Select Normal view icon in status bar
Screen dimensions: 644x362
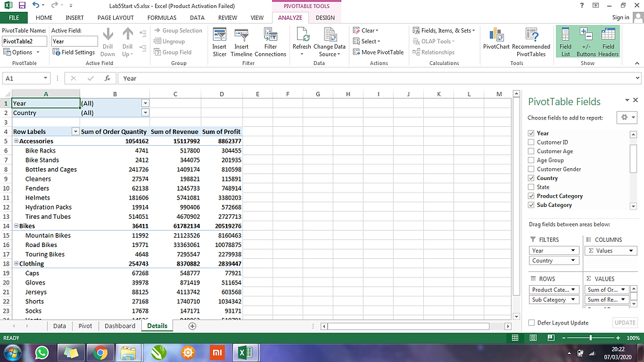(515, 338)
